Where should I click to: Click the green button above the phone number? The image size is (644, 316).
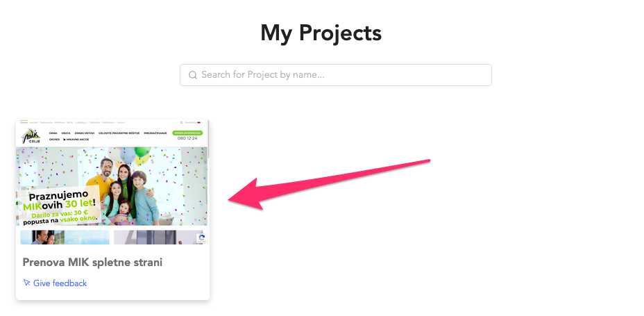click(x=187, y=132)
